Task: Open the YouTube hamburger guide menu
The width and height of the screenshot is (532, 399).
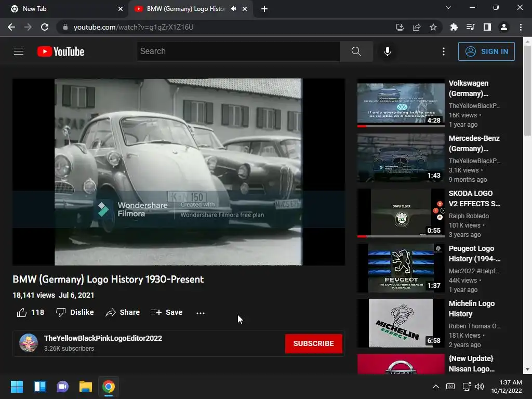Action: click(19, 51)
